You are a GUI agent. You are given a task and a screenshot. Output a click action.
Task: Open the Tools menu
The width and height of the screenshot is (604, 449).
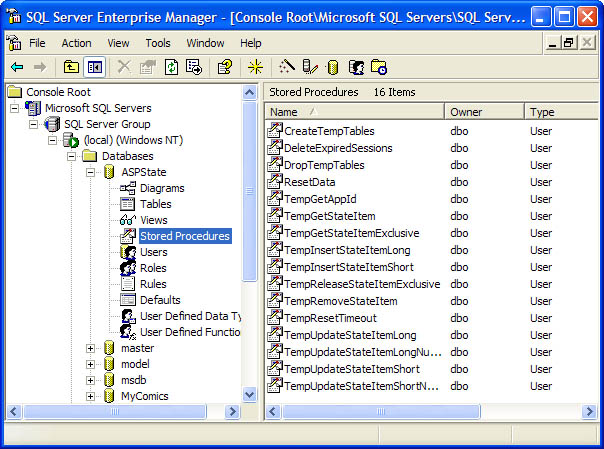point(158,43)
